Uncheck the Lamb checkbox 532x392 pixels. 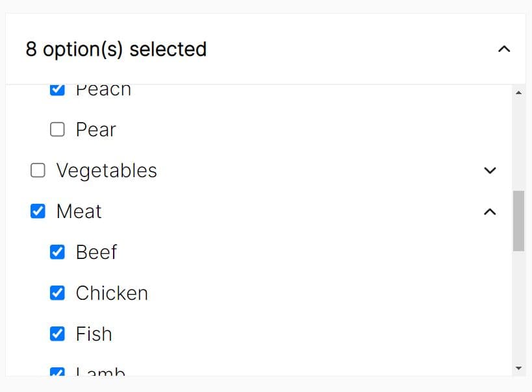click(x=57, y=373)
